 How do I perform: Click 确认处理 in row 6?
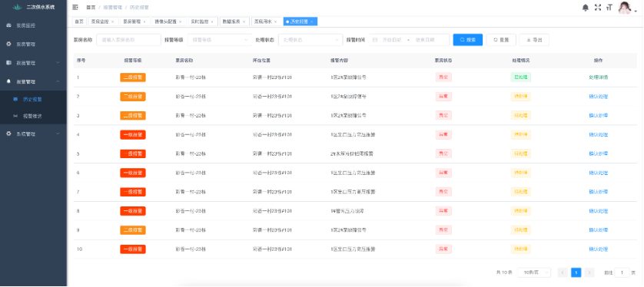(598, 173)
